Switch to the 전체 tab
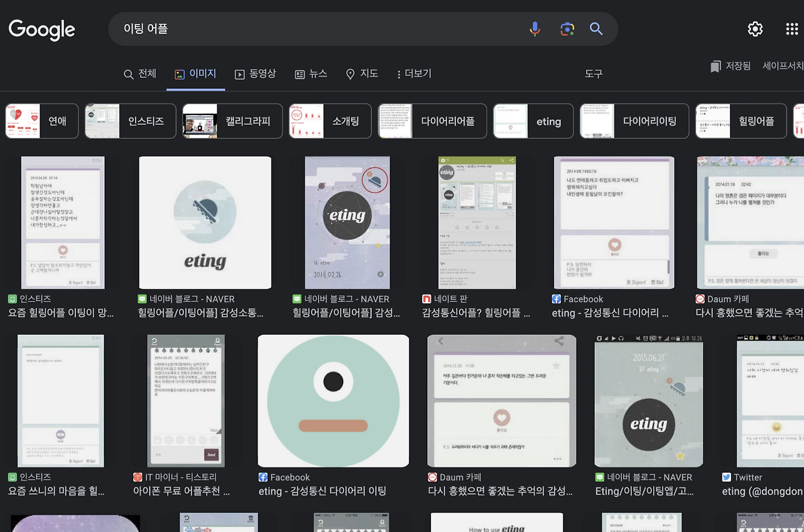The height and width of the screenshot is (532, 804). point(140,74)
